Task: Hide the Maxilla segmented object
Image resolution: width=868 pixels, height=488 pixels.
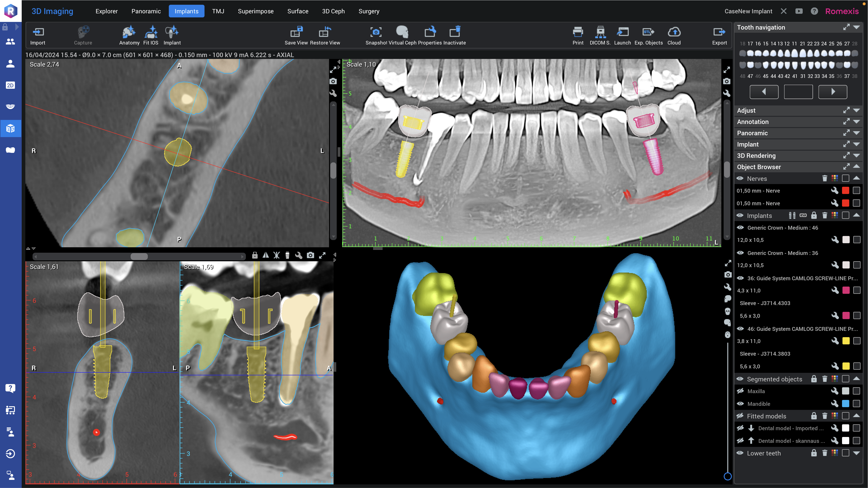Action: [740, 391]
